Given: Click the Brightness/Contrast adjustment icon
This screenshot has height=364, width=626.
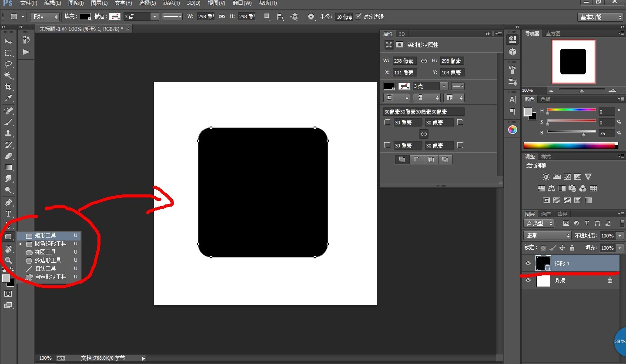Looking at the screenshot, I should 546,177.
